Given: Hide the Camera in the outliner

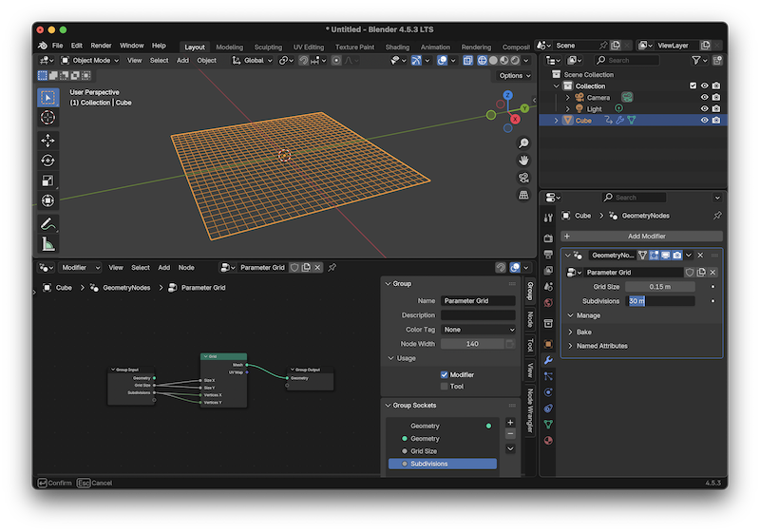Looking at the screenshot, I should click(x=705, y=97).
